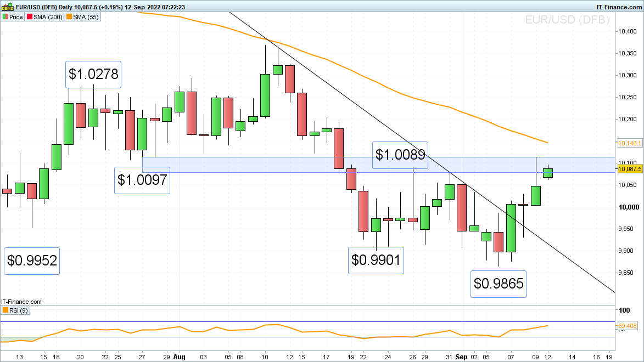Click the Sep label on date axis
The image size is (644, 362).
click(x=461, y=357)
